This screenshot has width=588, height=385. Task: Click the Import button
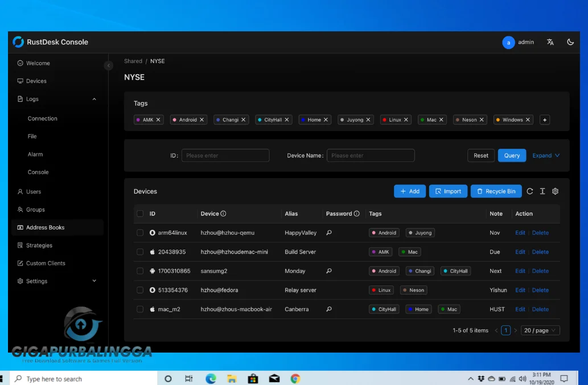448,192
